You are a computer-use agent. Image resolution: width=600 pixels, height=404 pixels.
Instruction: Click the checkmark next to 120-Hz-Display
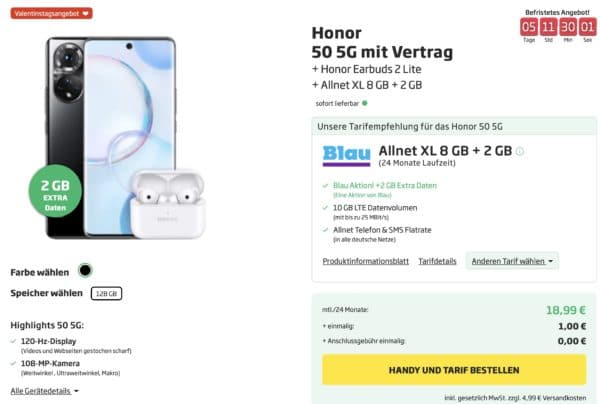(13, 341)
